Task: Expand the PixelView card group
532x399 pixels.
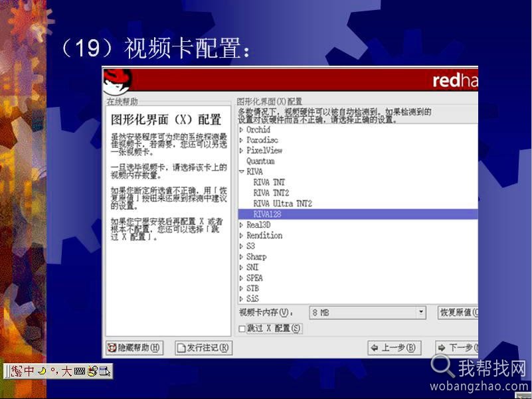Action: pos(241,151)
